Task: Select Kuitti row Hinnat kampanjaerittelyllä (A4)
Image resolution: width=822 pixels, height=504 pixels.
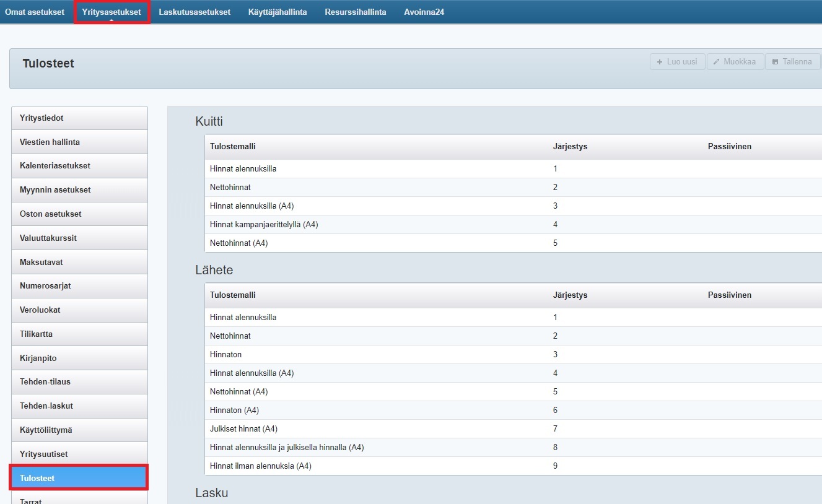Action: [x=264, y=224]
